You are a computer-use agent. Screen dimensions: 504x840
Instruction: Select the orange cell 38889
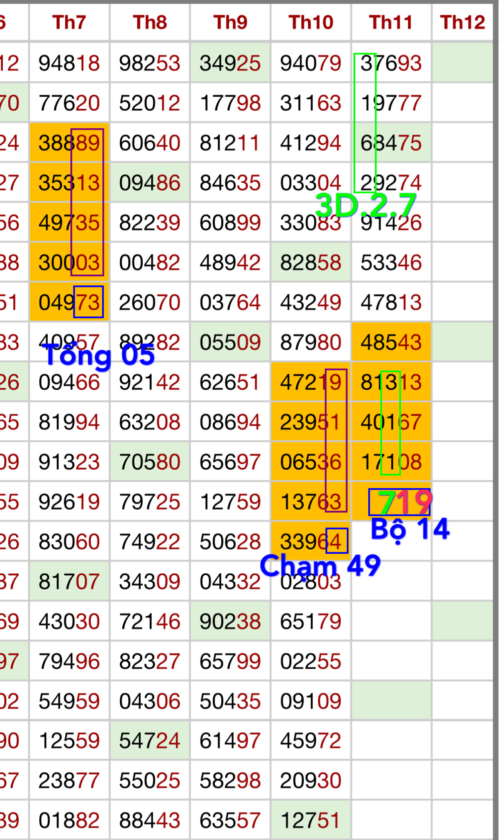pos(69,143)
